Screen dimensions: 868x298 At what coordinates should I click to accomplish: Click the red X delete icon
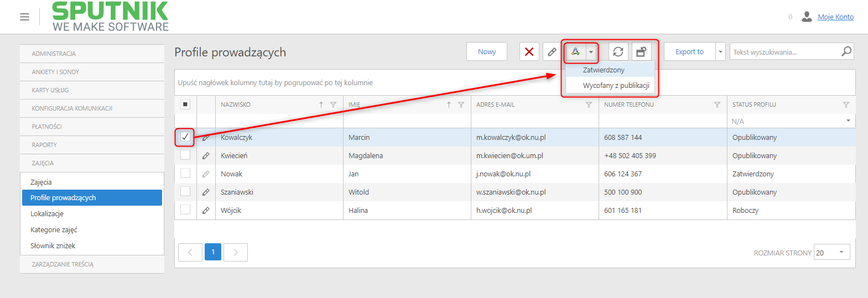point(529,52)
